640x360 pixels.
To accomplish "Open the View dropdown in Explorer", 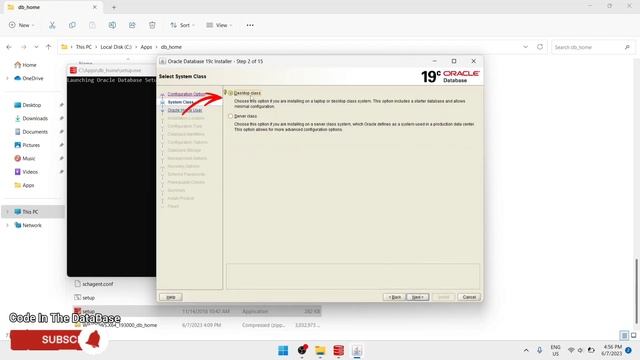I will pyautogui.click(x=219, y=25).
